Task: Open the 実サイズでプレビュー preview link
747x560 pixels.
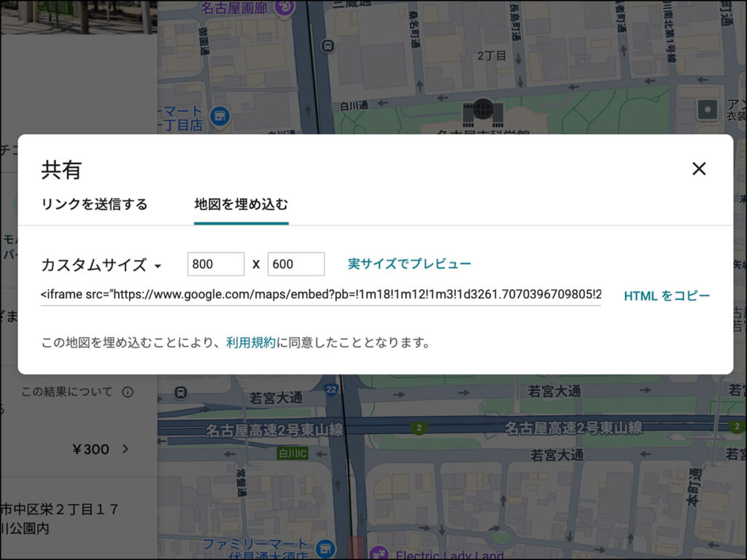Action: coord(409,264)
